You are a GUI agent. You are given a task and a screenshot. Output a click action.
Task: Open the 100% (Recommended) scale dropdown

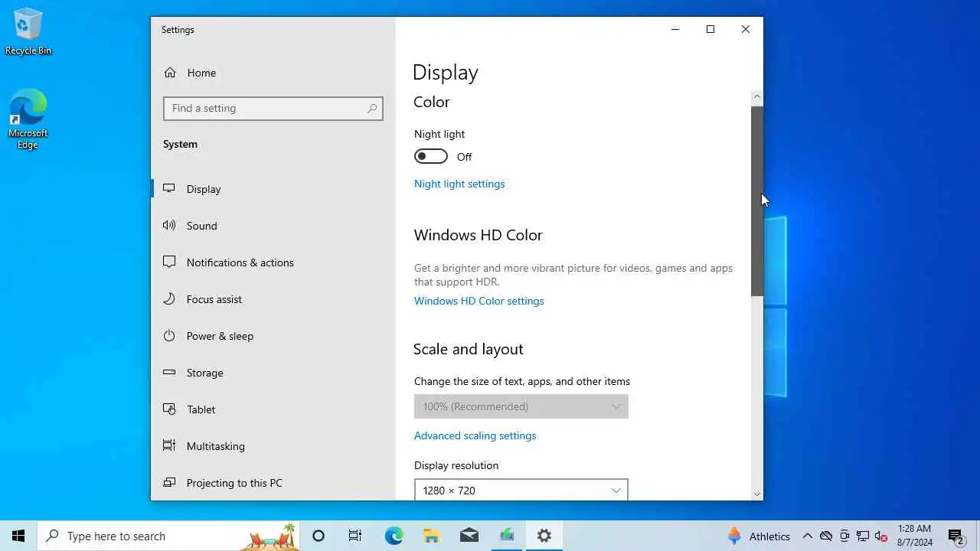tap(521, 406)
